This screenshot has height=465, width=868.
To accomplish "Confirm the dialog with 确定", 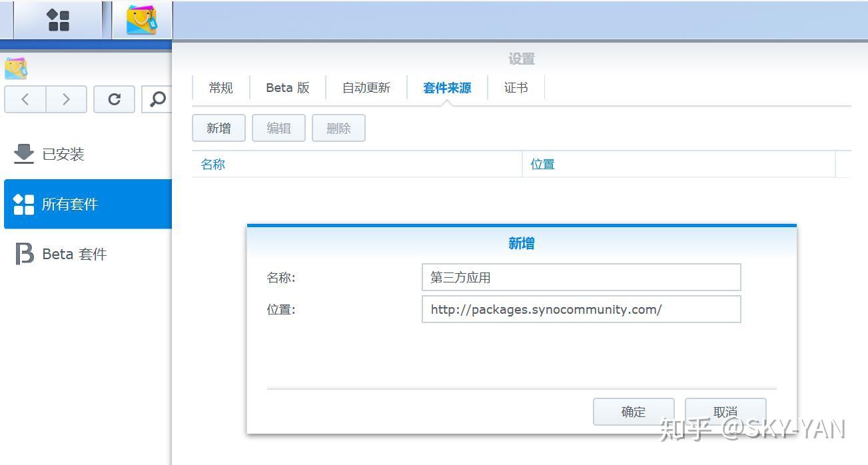I will click(x=633, y=411).
